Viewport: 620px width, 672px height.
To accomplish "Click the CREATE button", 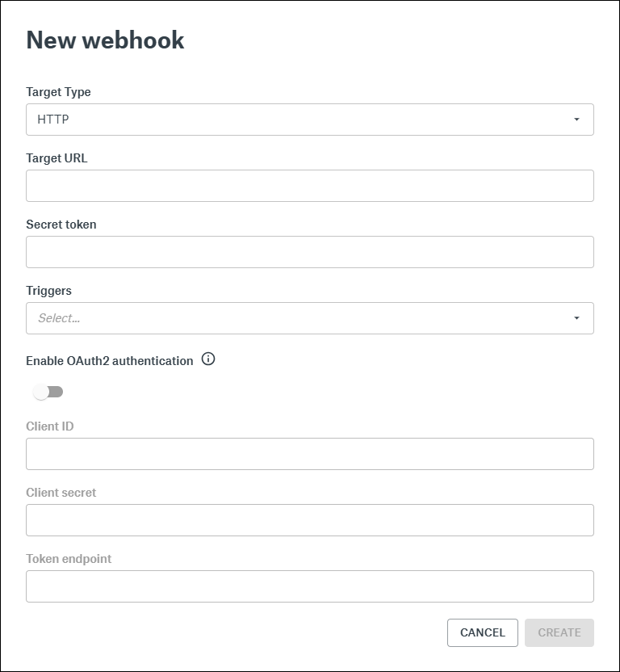I will click(x=559, y=632).
